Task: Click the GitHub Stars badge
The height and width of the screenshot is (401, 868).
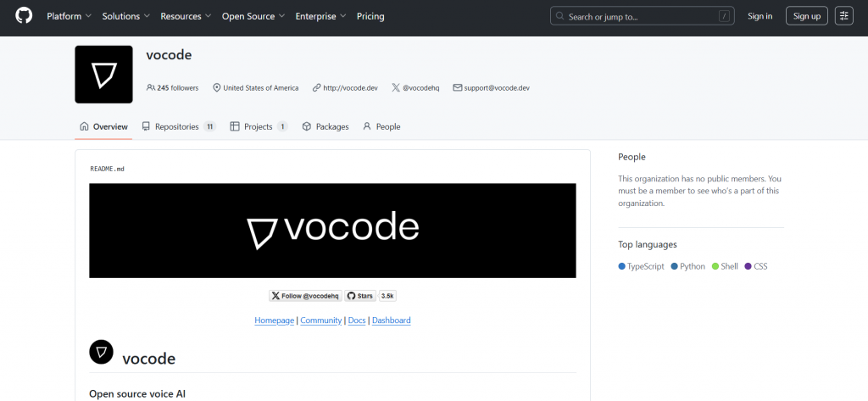Action: (x=359, y=296)
